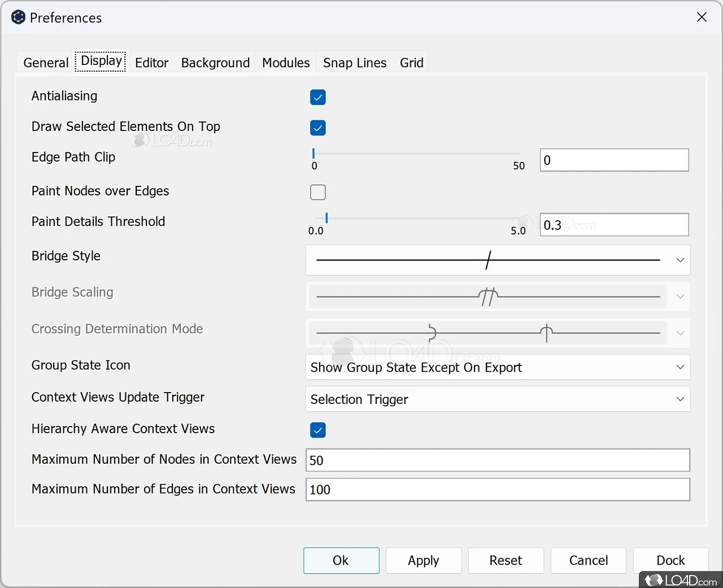Toggle Hierarchy Aware Context Views checkbox
Image resolution: width=723 pixels, height=588 pixels.
(x=318, y=430)
